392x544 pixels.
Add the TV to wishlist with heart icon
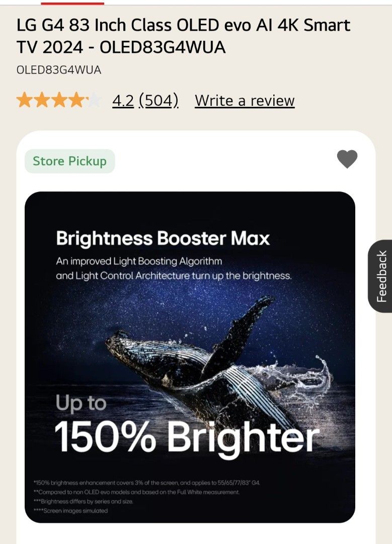(347, 160)
